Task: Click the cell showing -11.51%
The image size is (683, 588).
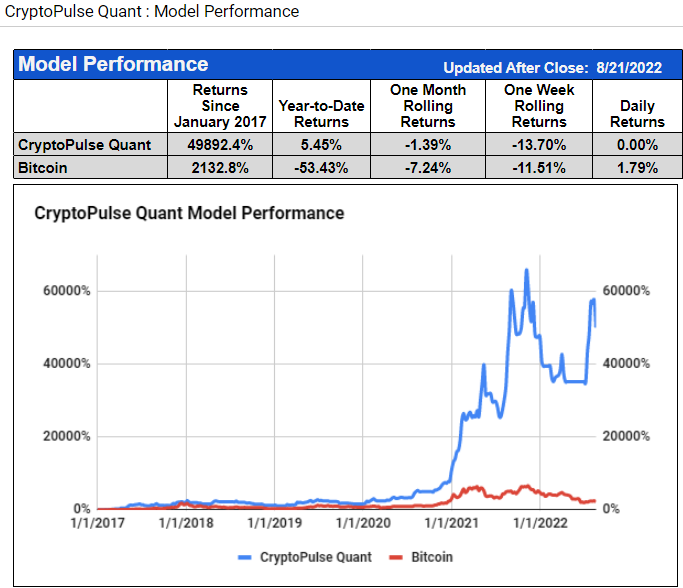Action: click(539, 168)
